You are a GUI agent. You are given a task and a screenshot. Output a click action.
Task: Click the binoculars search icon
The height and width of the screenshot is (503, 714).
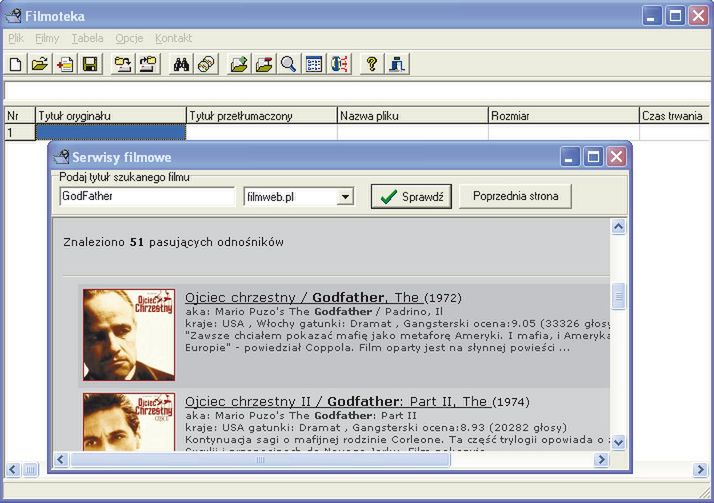click(181, 64)
